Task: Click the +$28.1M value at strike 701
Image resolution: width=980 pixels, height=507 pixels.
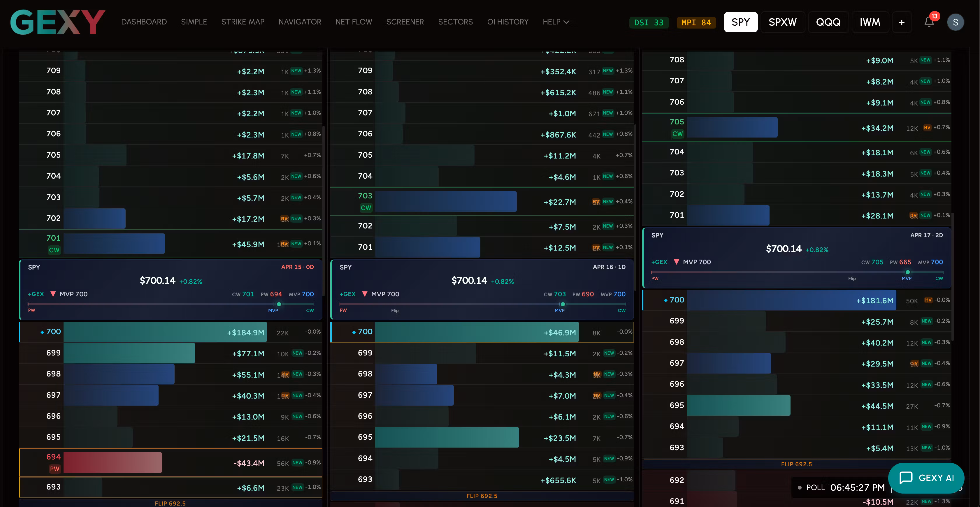Action: click(877, 216)
